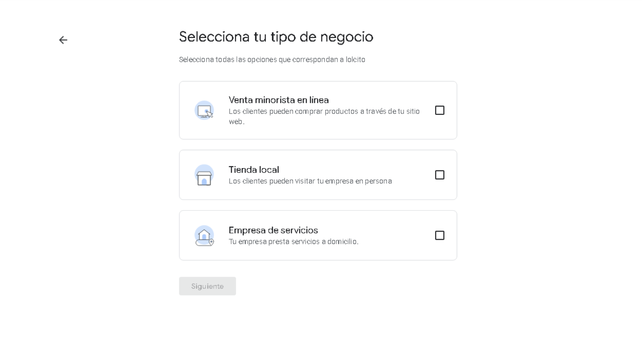644x362 pixels.
Task: Select the Tienda local title text
Action: click(254, 170)
